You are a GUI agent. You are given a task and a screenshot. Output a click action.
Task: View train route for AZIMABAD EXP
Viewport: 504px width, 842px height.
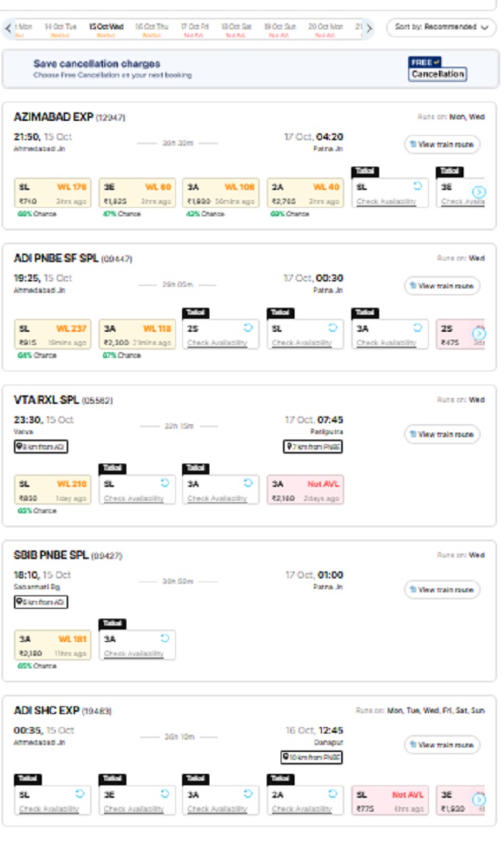click(x=441, y=144)
